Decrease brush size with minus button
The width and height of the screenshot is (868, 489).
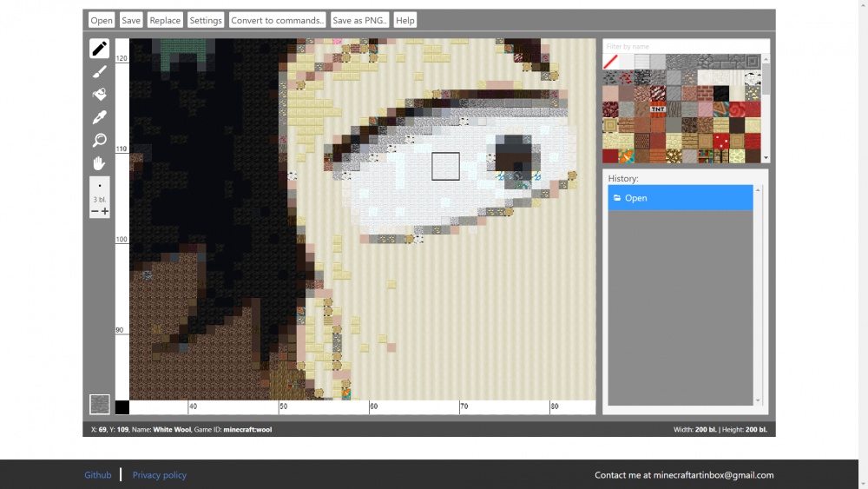click(x=95, y=211)
